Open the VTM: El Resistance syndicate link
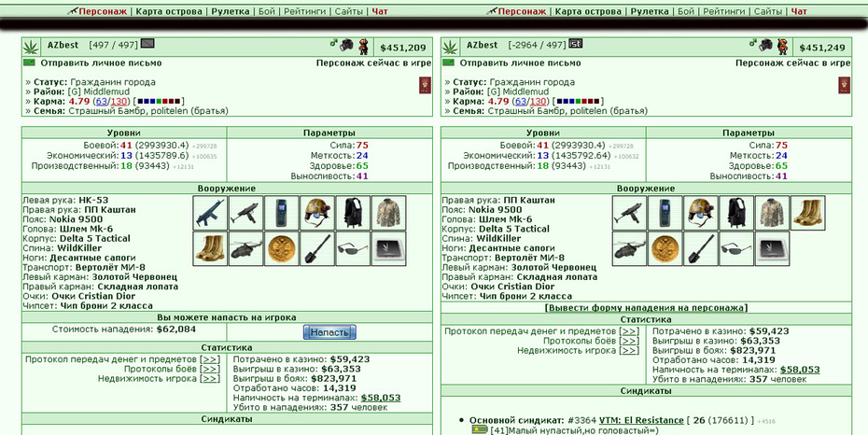The height and width of the screenshot is (435, 868). coord(641,420)
